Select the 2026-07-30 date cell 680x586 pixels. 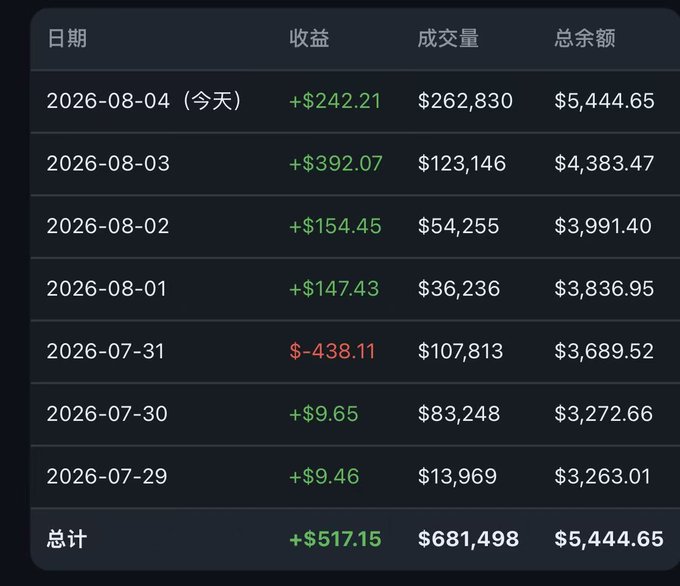[107, 413]
